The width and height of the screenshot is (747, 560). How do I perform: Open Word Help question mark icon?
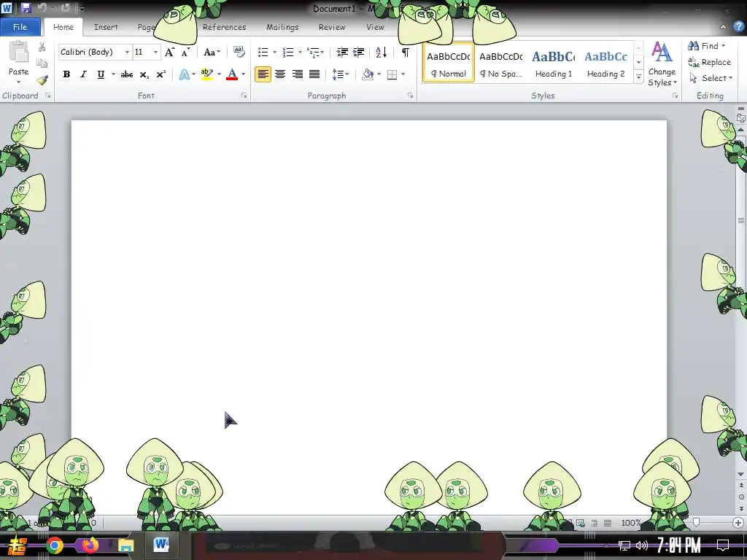click(738, 27)
